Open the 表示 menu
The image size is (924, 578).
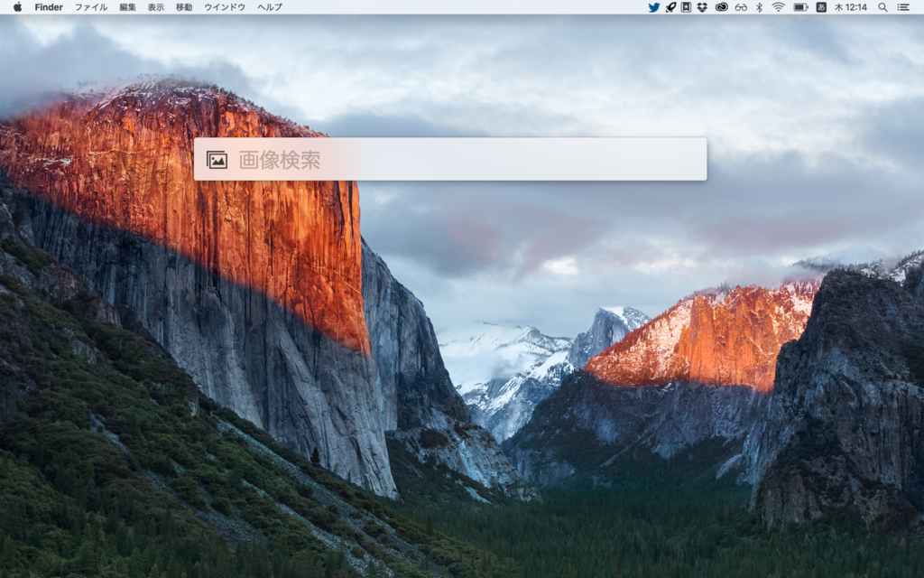(x=155, y=7)
